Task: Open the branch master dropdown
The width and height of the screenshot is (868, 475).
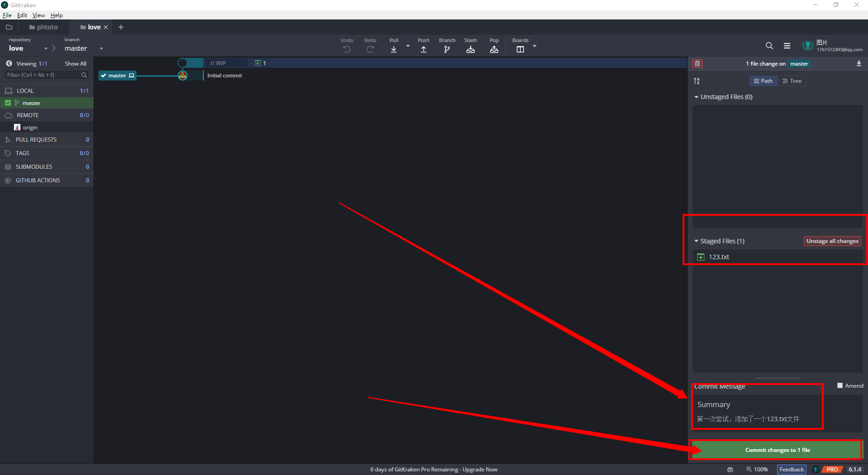Action: point(101,48)
